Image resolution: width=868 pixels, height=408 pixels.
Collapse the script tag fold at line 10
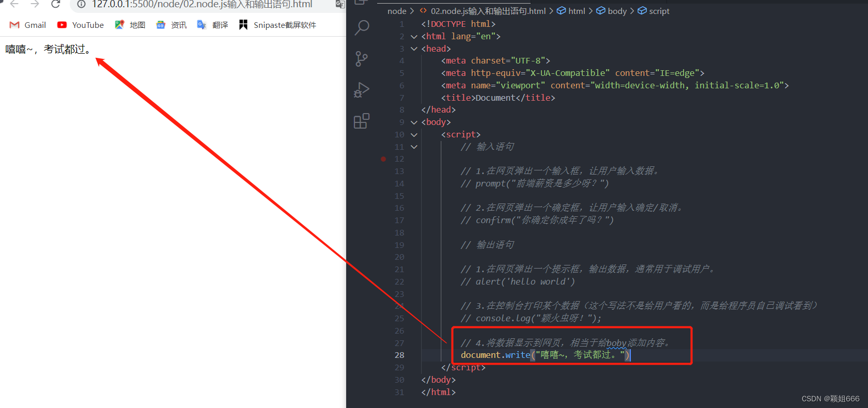point(414,135)
